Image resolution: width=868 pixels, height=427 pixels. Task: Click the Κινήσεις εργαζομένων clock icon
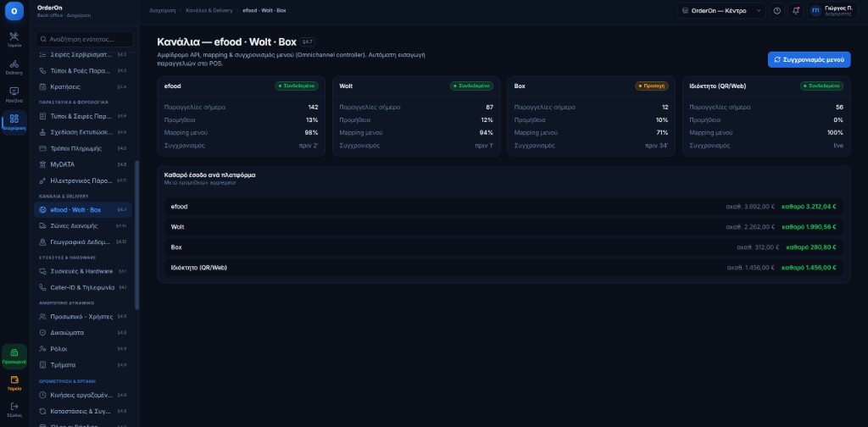[x=42, y=395]
